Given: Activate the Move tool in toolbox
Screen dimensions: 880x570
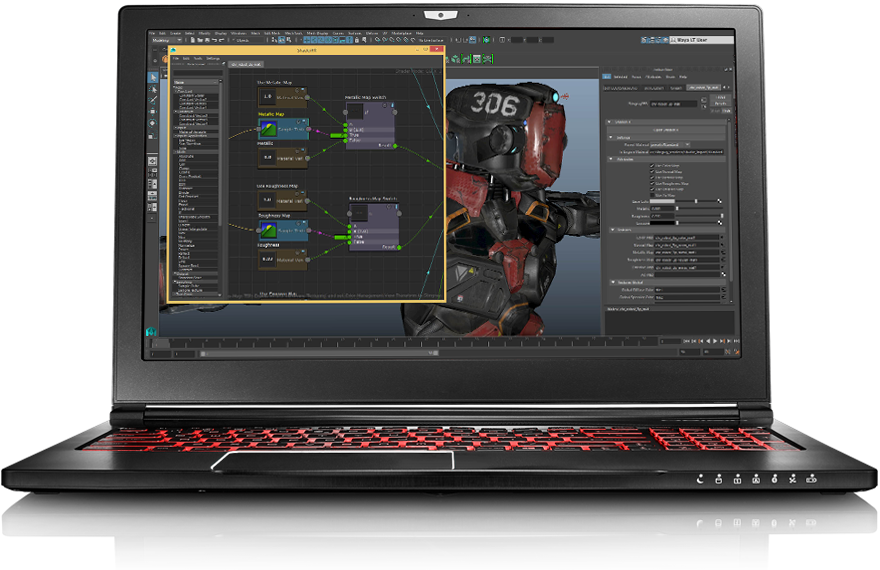Looking at the screenshot, I should pyautogui.click(x=153, y=112).
